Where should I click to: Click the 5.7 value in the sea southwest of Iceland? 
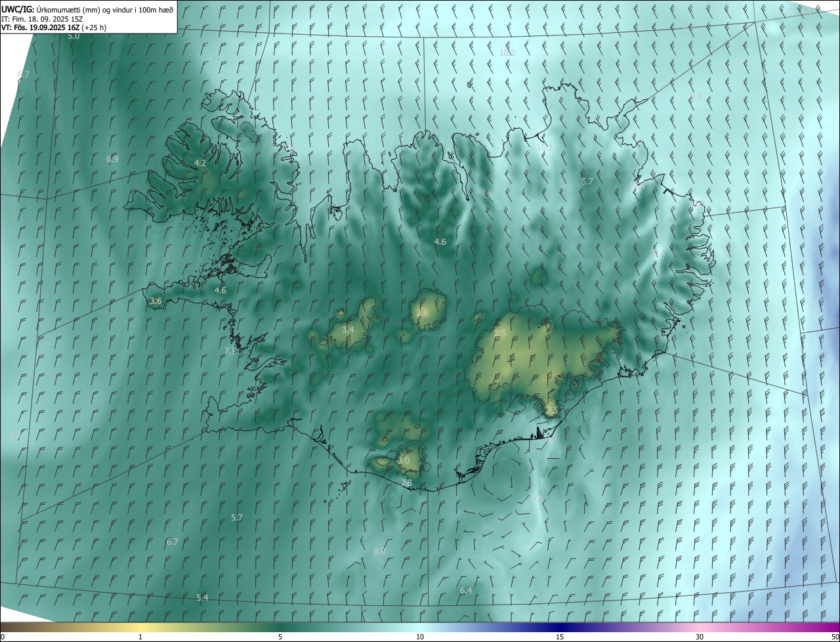[237, 518]
